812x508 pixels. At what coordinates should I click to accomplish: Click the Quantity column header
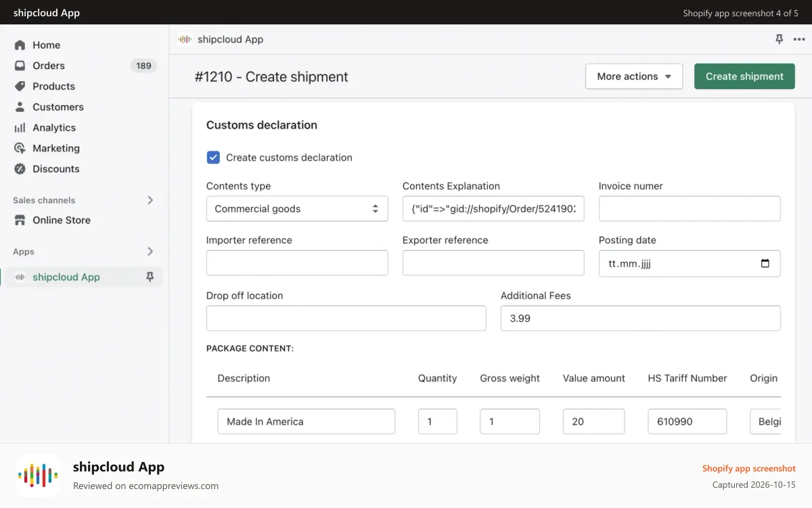[x=438, y=378]
